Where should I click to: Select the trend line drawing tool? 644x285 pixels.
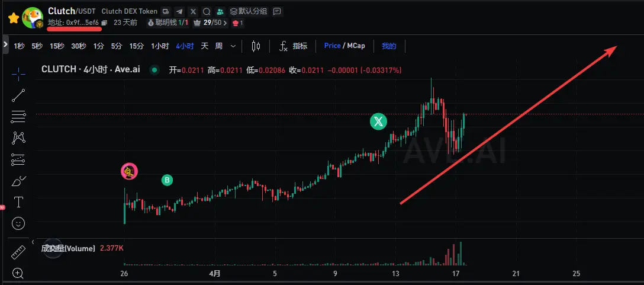(18, 95)
